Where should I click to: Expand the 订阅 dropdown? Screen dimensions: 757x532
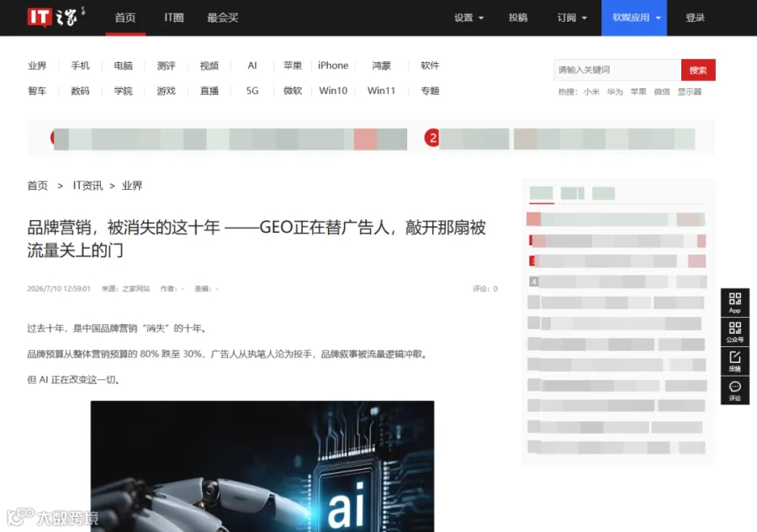[572, 18]
